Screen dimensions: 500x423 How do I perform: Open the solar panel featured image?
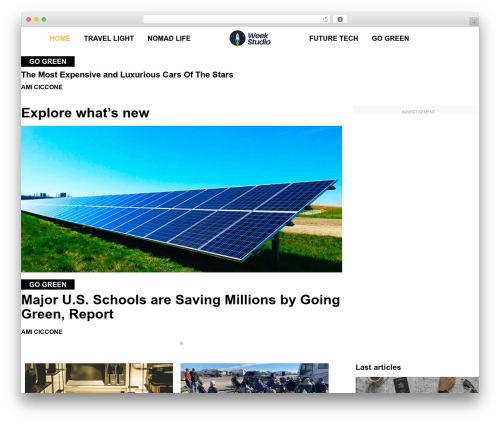pyautogui.click(x=181, y=199)
